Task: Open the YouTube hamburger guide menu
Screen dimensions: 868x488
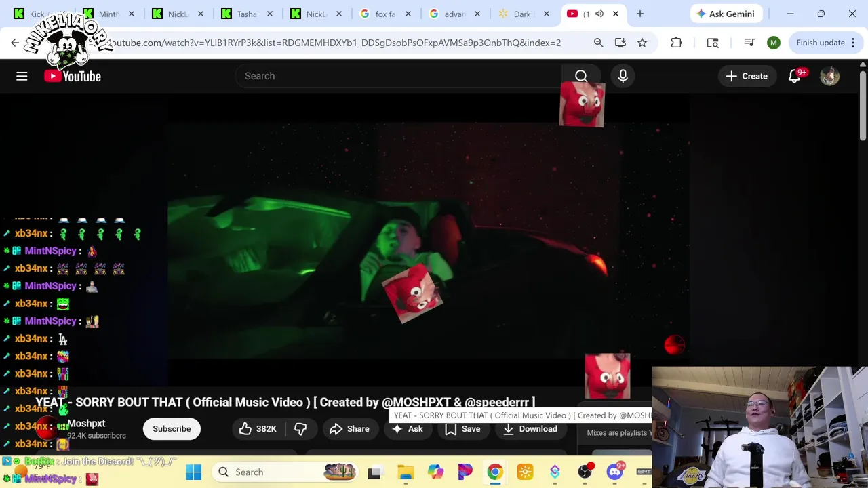Action: [x=22, y=76]
